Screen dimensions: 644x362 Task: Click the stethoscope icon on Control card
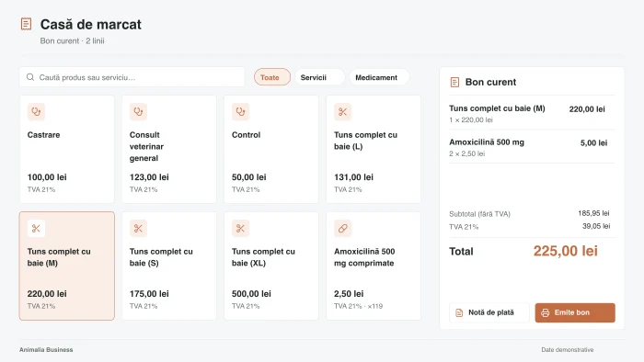pos(240,111)
